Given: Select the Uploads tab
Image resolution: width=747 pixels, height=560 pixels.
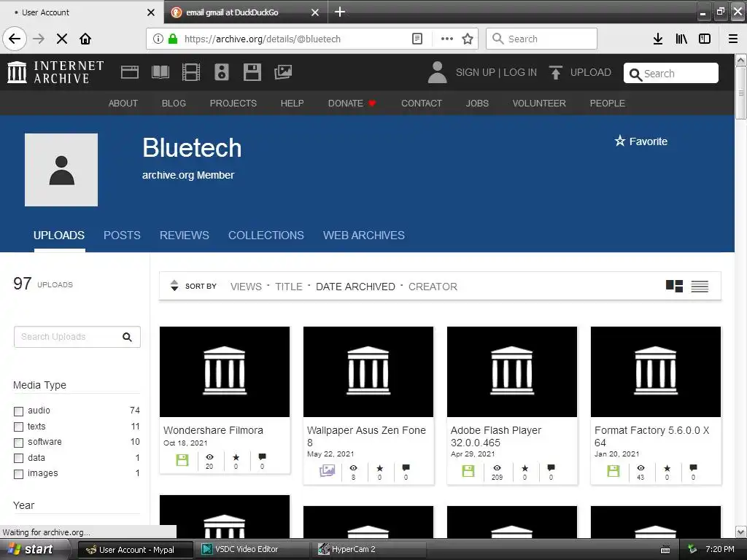Looking at the screenshot, I should tap(59, 236).
